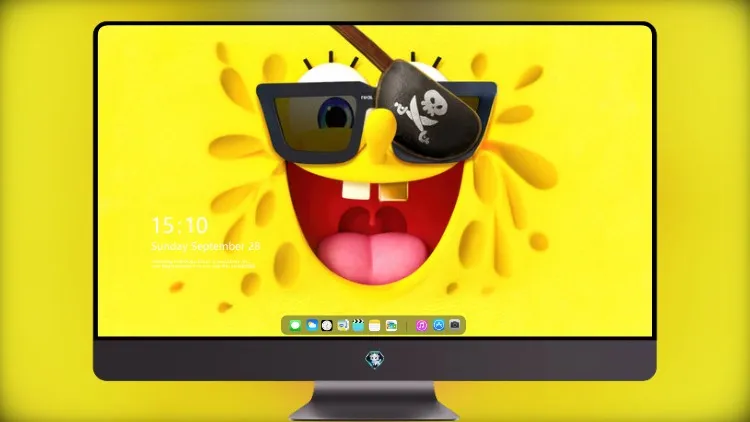Click the Sunday September 28 date text

point(206,246)
